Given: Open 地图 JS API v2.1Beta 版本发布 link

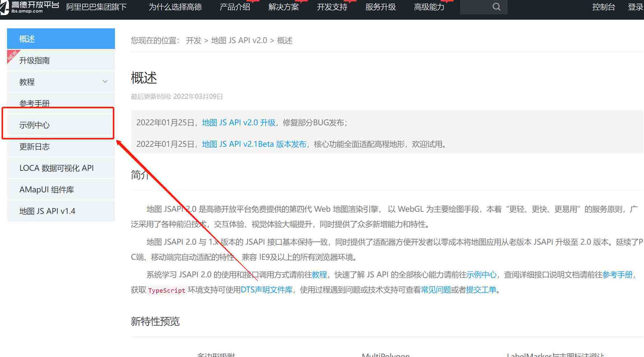Looking at the screenshot, I should [x=254, y=144].
